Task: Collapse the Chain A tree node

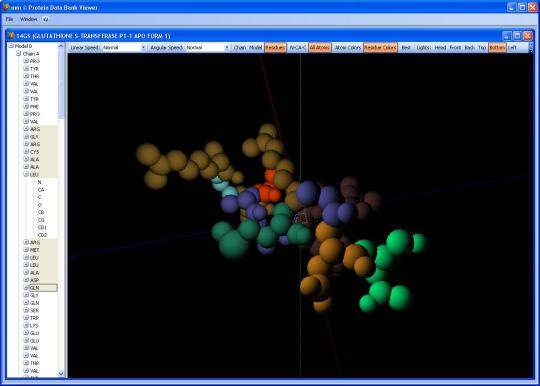Action: [x=19, y=53]
